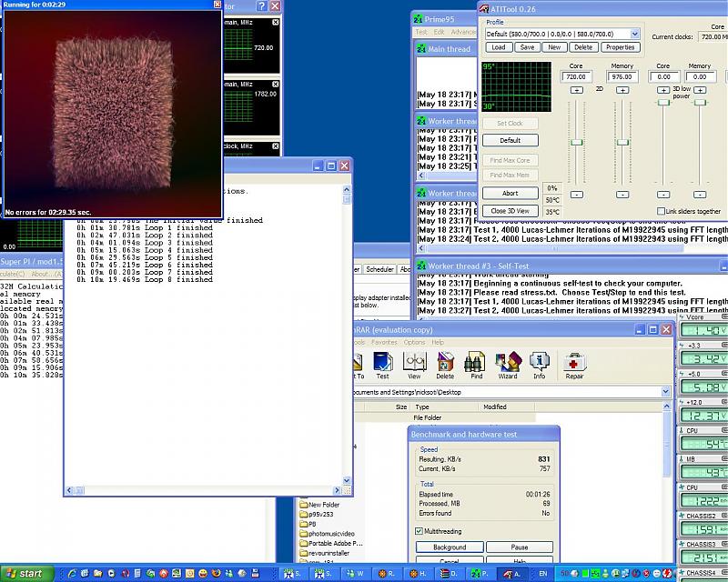Click the Worker thread #3 window icon
This screenshot has height=582, width=728.
(x=421, y=266)
